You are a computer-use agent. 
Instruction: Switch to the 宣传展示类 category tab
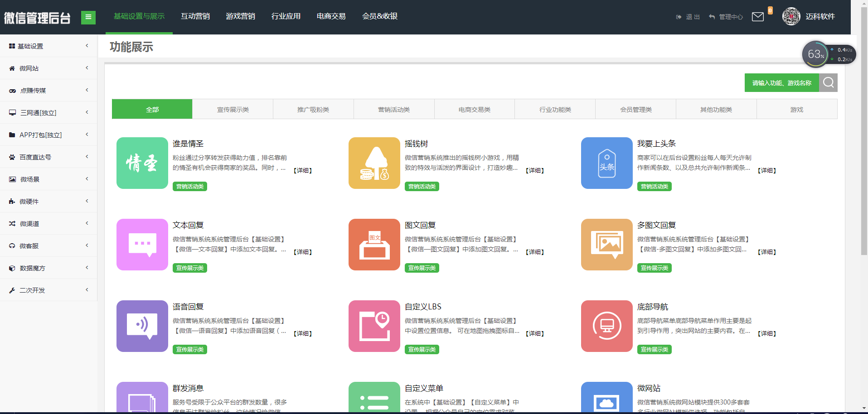(x=233, y=109)
